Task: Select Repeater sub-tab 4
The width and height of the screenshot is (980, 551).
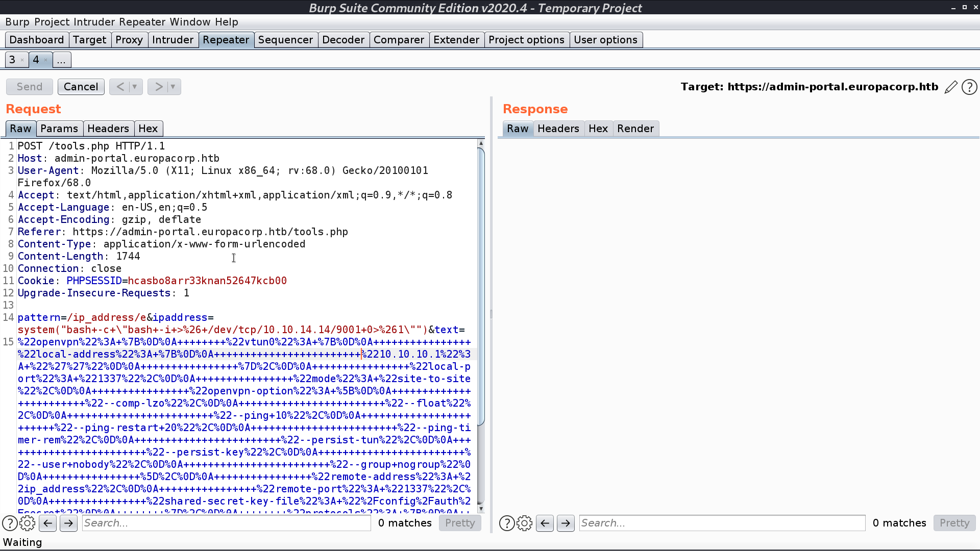Action: coord(36,60)
